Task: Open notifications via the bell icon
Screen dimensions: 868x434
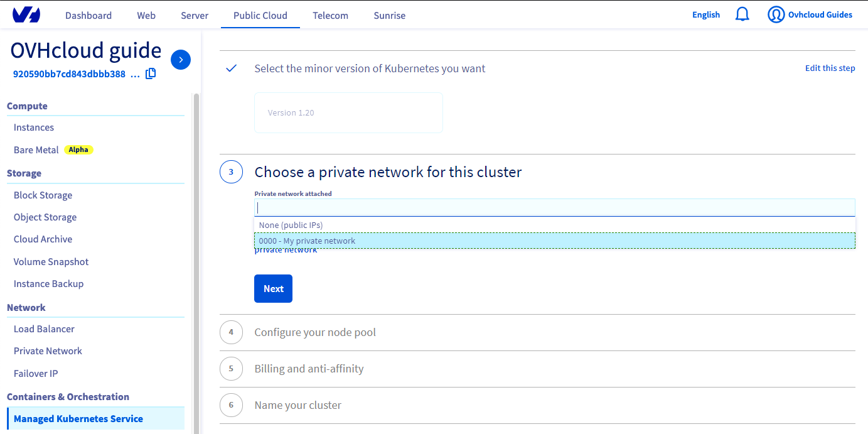Action: [742, 13]
